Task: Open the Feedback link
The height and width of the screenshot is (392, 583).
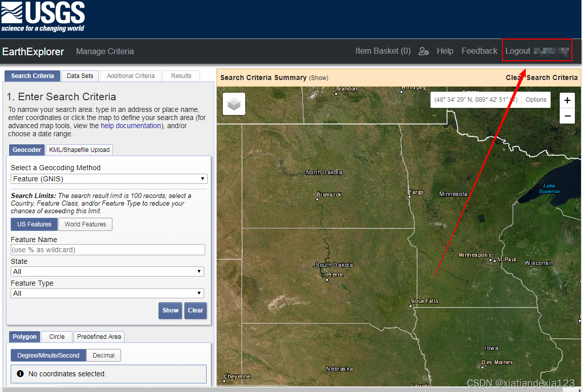Action: click(x=479, y=51)
